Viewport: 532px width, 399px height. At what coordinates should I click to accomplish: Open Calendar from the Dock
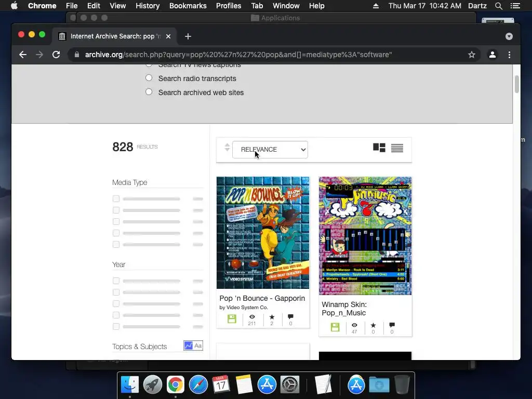coord(221,385)
